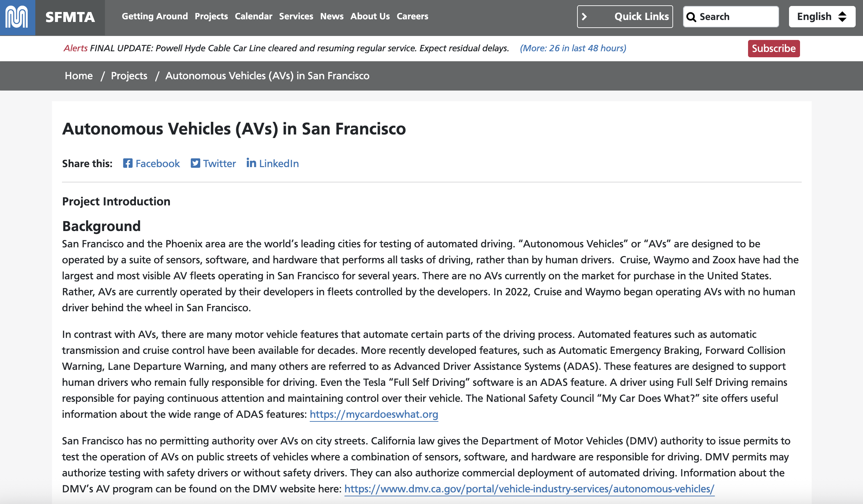Click the Twitter share icon
Image resolution: width=863 pixels, height=504 pixels.
(195, 163)
